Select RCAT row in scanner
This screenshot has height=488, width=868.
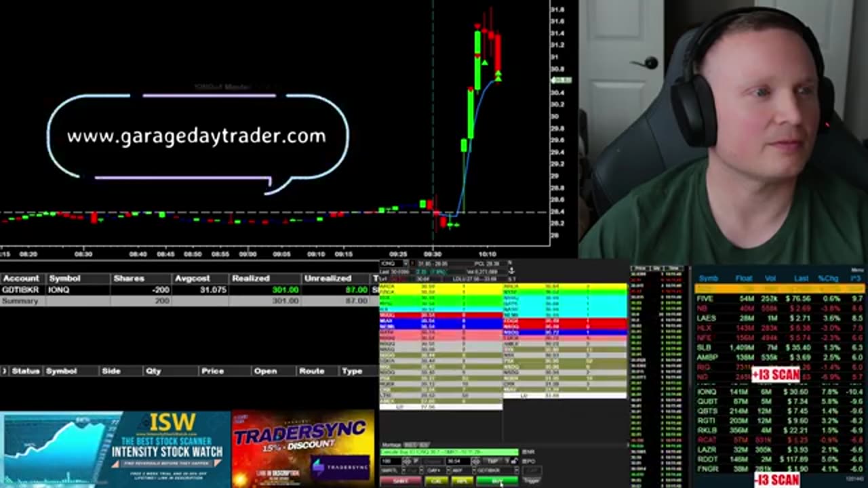pyautogui.click(x=780, y=440)
